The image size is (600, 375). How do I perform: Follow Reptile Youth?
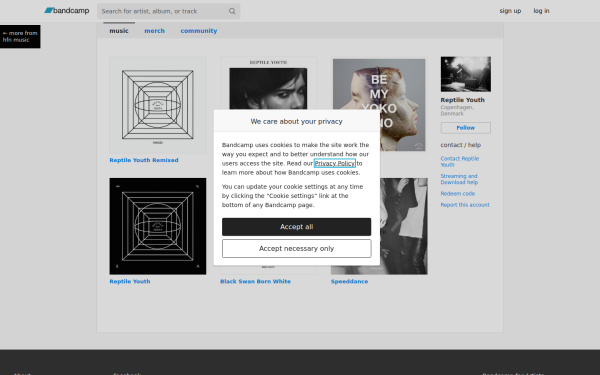(466, 128)
